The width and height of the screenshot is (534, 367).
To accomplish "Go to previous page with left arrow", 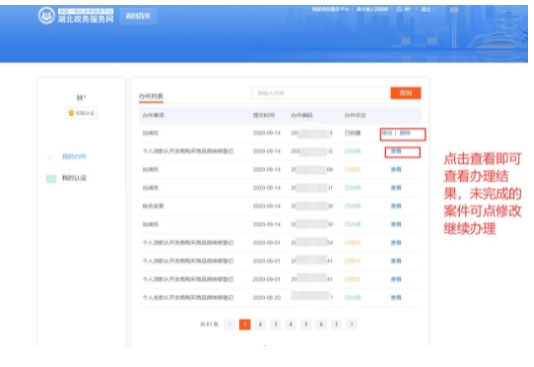I will (x=230, y=324).
